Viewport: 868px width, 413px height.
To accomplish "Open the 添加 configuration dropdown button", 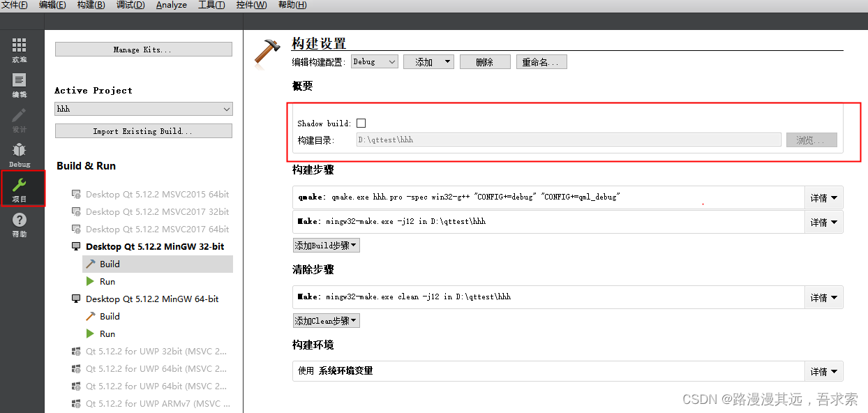I will (x=428, y=61).
